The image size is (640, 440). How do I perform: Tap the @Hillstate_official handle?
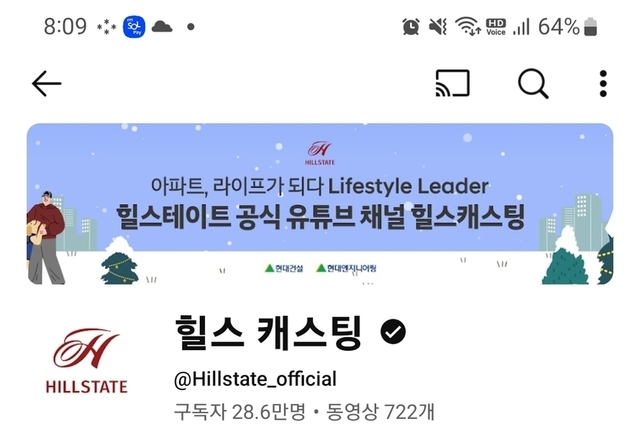(256, 379)
